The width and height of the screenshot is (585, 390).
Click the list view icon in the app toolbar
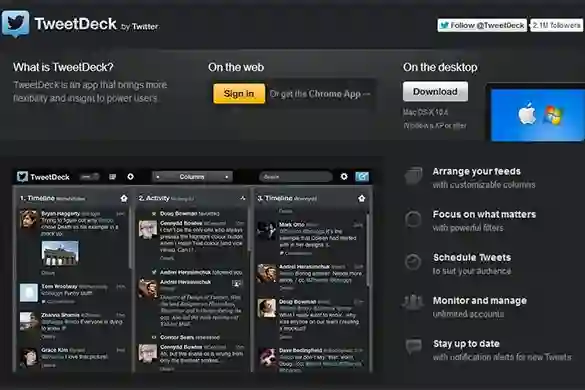pyautogui.click(x=112, y=177)
